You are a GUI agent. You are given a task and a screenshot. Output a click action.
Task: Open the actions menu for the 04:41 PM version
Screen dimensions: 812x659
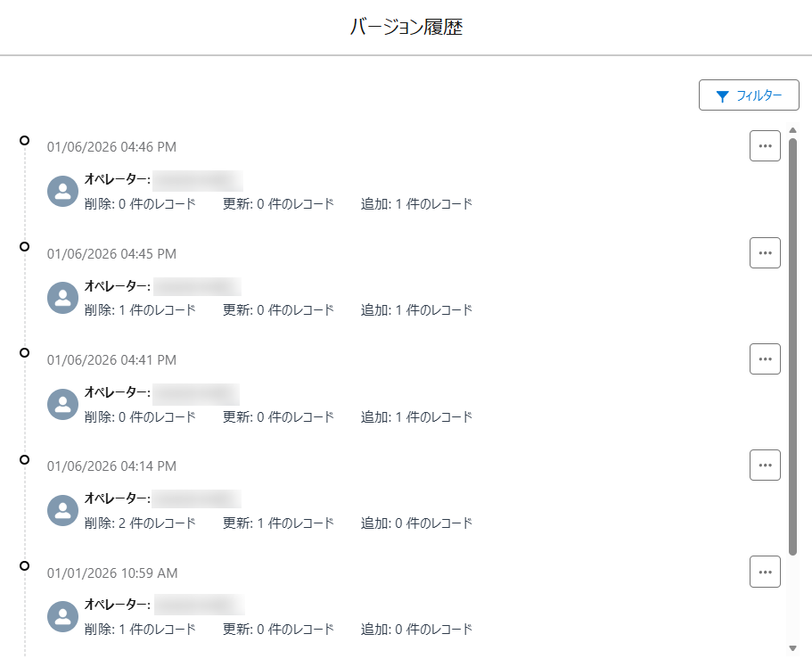(764, 358)
